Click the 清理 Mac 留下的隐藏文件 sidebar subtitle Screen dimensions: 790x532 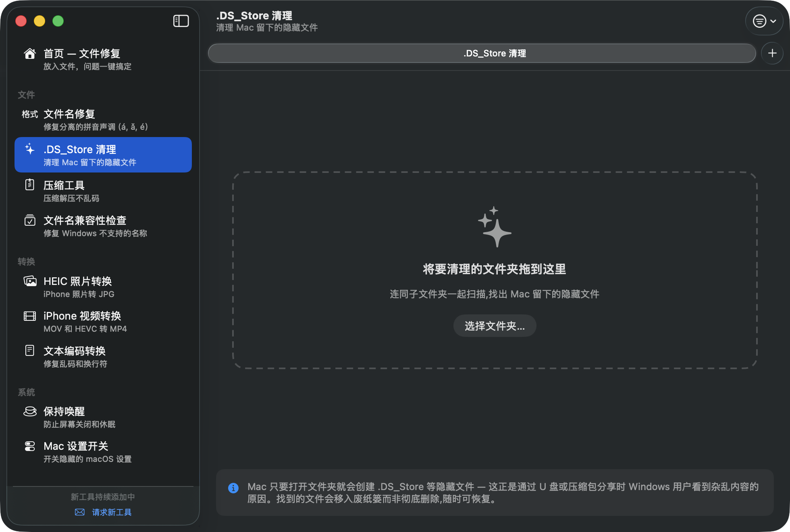click(x=90, y=162)
